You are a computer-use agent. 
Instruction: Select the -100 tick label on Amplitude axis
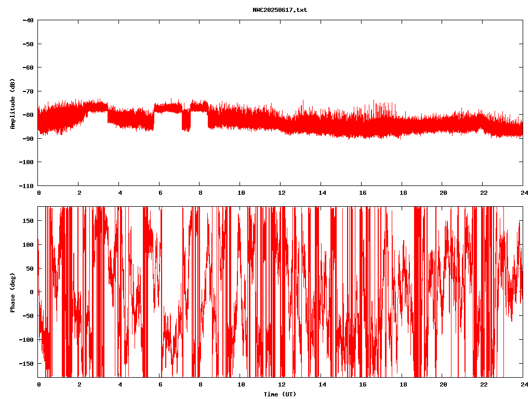(26, 162)
